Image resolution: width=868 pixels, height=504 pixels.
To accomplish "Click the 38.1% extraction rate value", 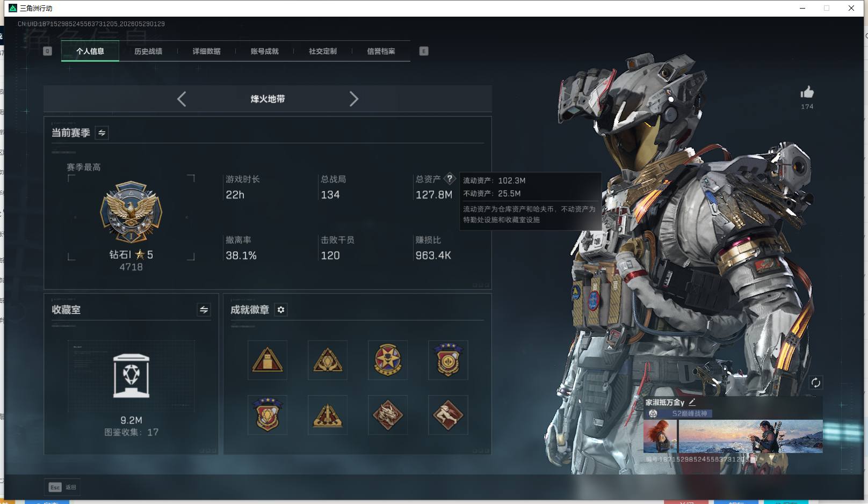I will pyautogui.click(x=241, y=255).
